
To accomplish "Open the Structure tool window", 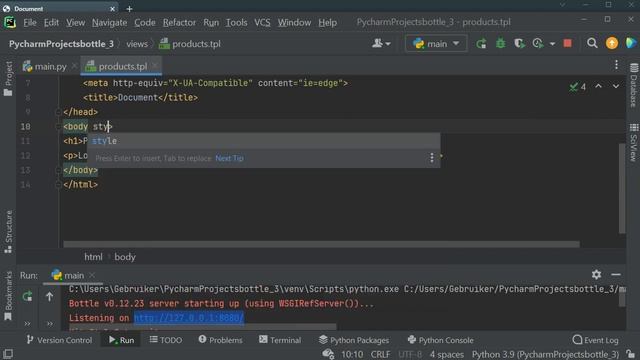I will point(8,231).
